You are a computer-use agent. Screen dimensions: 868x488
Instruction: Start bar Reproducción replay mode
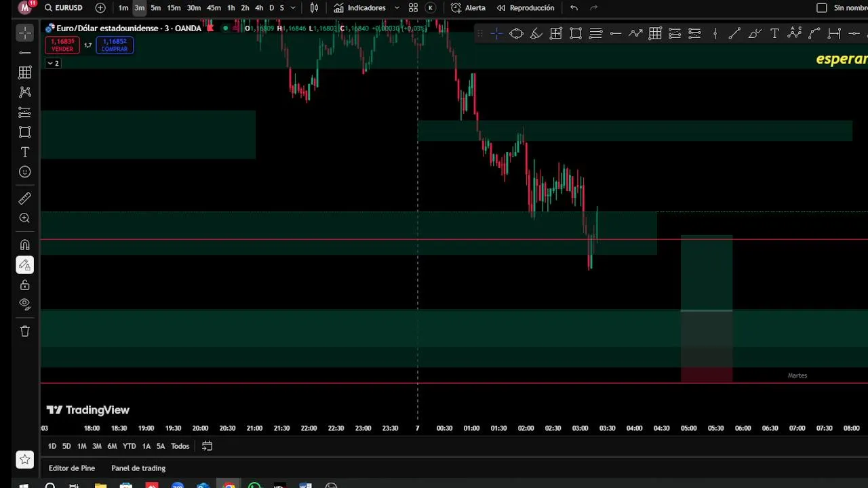[525, 8]
